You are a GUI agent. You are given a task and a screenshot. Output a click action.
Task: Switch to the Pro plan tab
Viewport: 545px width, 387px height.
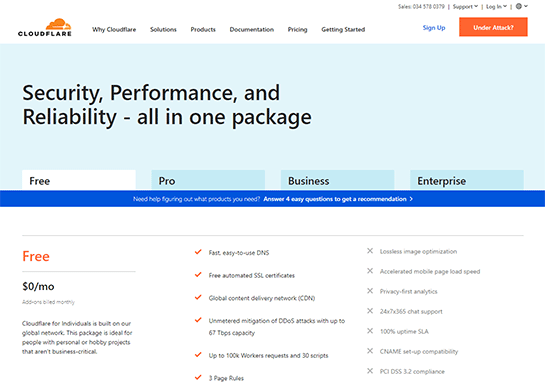click(x=208, y=180)
